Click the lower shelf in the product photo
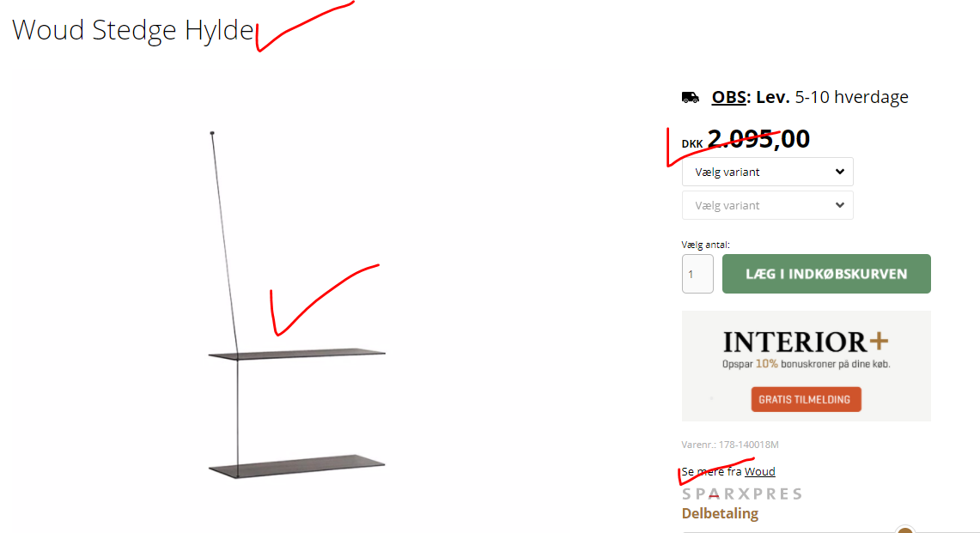Image resolution: width=980 pixels, height=533 pixels. click(x=297, y=466)
